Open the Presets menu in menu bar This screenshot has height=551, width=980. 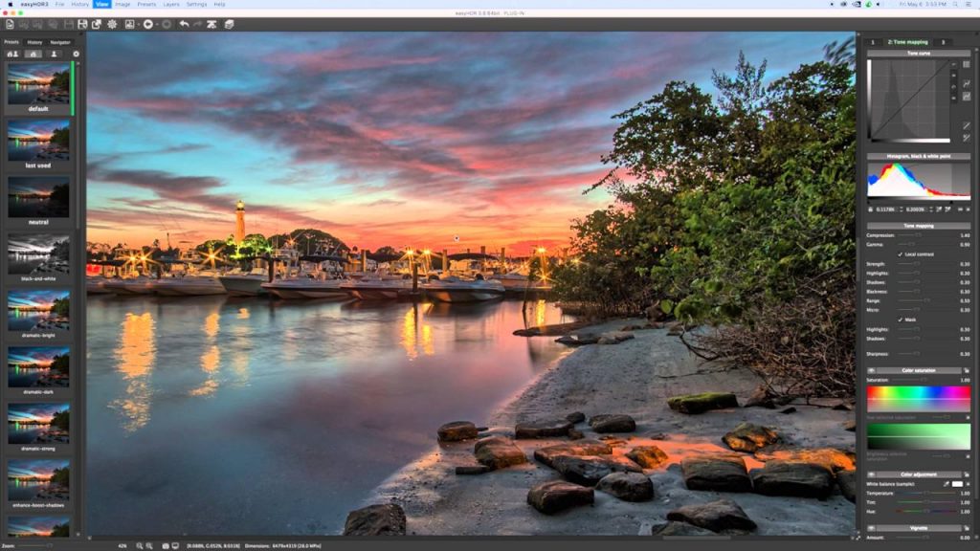point(145,4)
